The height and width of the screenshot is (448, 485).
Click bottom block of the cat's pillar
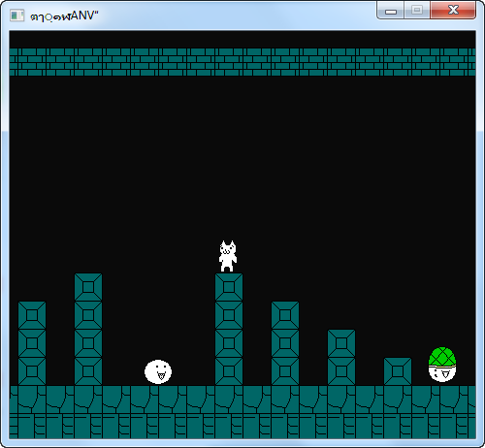click(229, 371)
